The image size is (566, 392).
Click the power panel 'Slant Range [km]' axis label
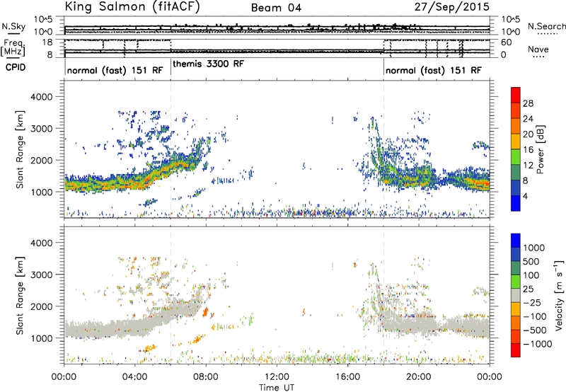point(20,149)
